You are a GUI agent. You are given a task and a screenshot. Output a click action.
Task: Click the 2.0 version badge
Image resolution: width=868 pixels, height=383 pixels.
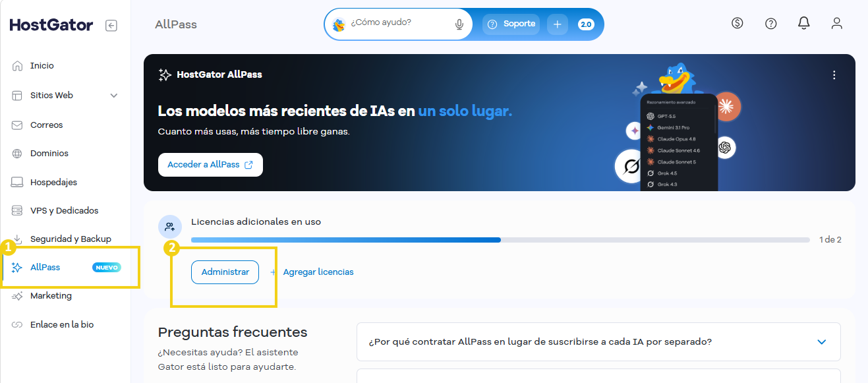tap(586, 24)
